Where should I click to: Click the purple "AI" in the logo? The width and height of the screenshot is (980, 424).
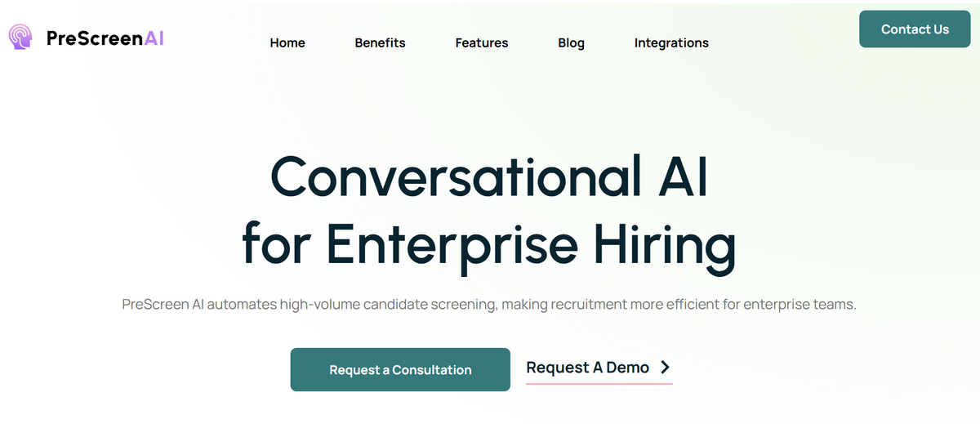[x=154, y=38]
